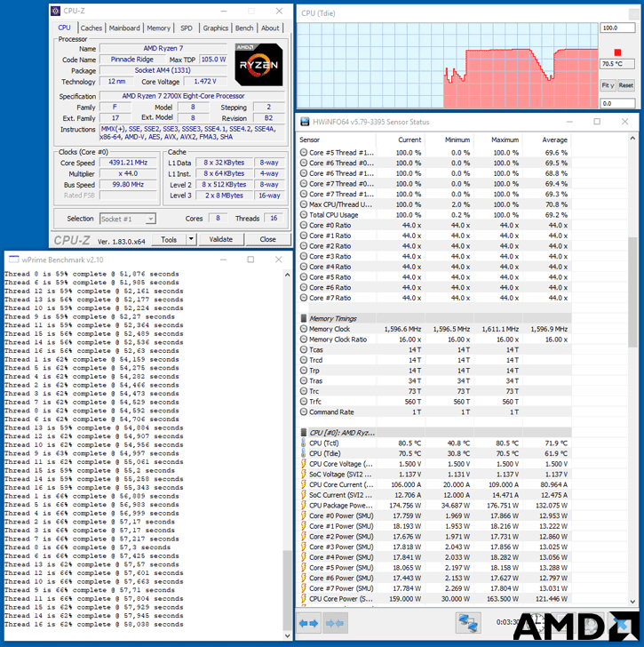Screen dimensions: 644x647
Task: Click HWiNFO collapse-columns arrows button
Action: pyautogui.click(x=334, y=623)
